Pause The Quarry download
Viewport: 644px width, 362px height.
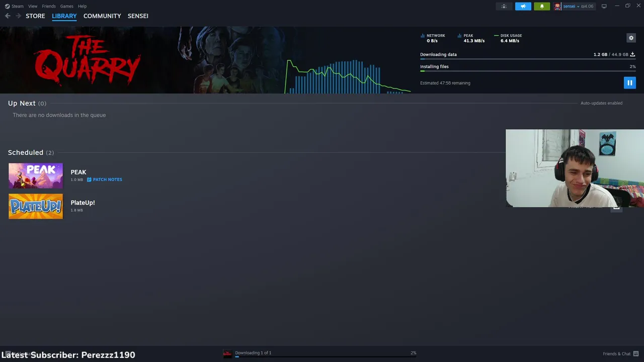tap(629, 83)
